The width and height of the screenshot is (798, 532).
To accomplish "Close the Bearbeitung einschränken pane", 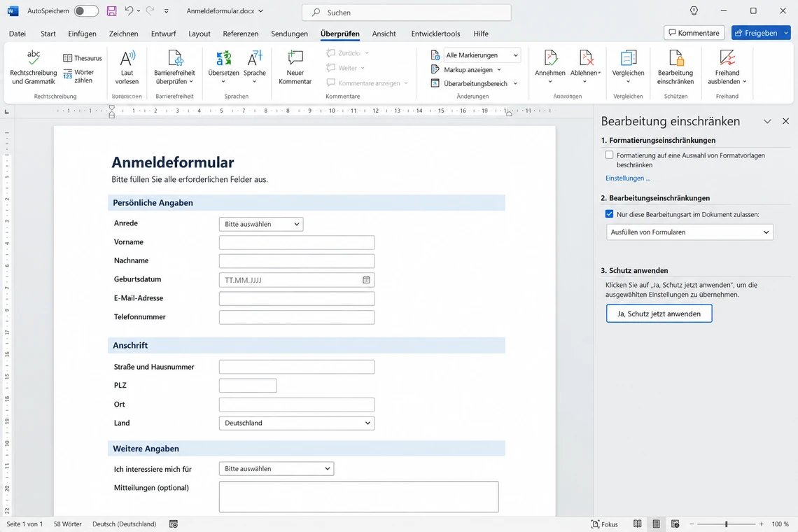I will pos(786,120).
